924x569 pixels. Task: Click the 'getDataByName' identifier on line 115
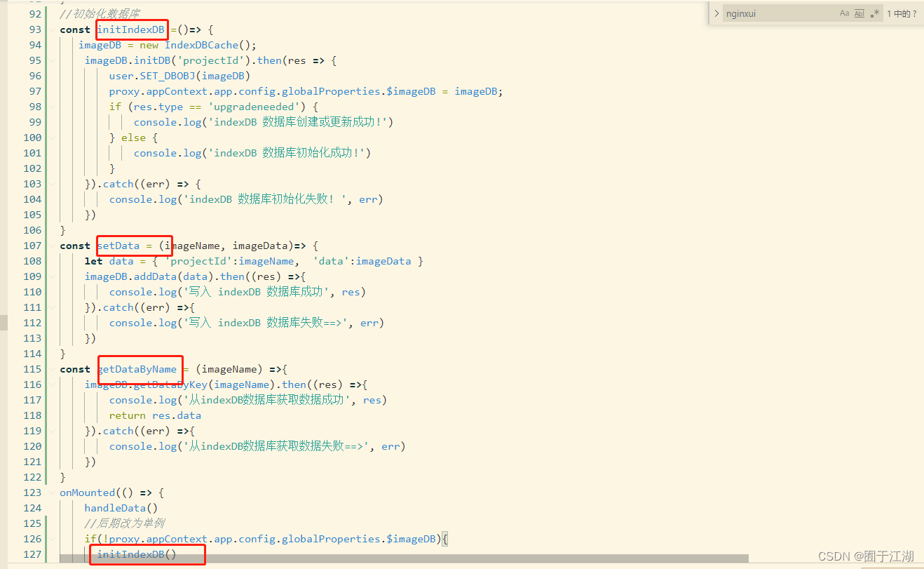(137, 369)
